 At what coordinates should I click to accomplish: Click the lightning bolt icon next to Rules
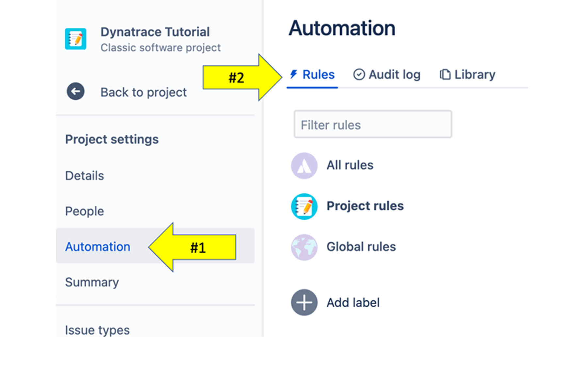pyautogui.click(x=293, y=74)
